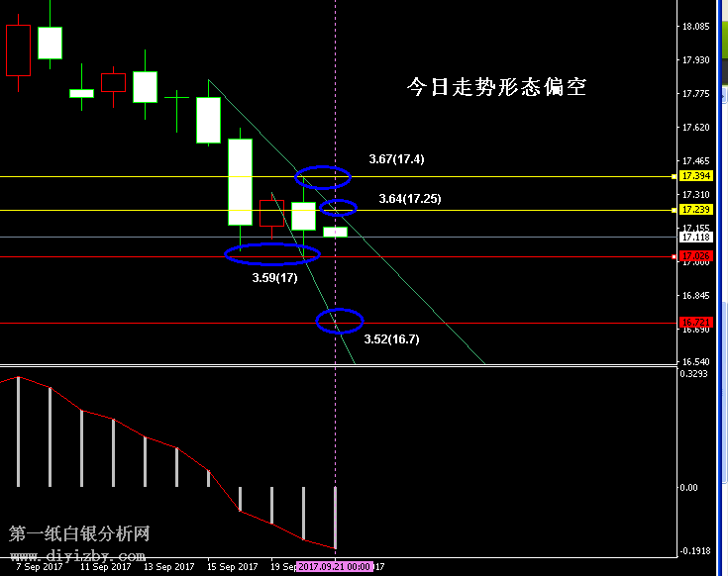728x576 pixels.
Task: Select the 3.64(17.25) text annotation
Action: (409, 199)
